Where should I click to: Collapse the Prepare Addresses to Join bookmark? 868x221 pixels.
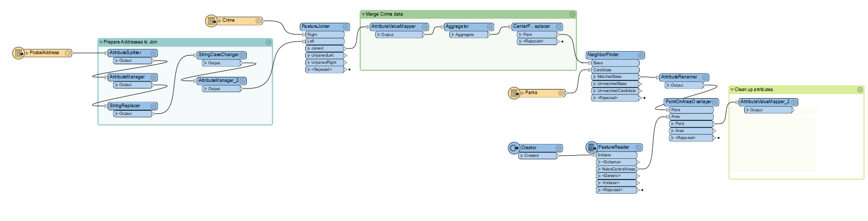pos(101,42)
